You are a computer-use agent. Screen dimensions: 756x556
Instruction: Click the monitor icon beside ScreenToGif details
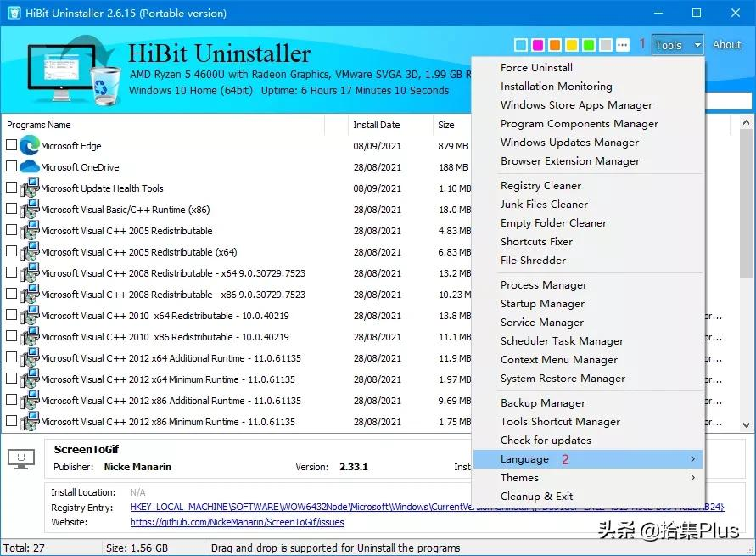21,459
